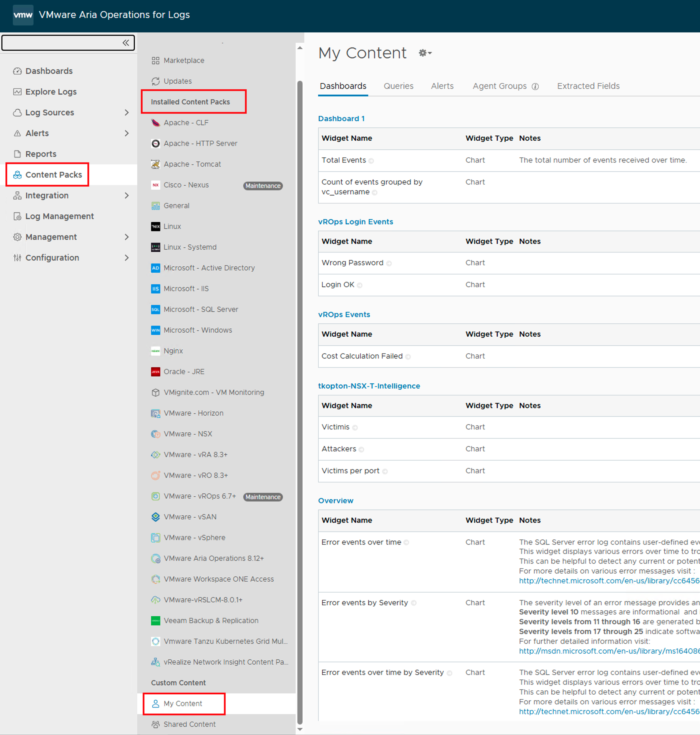Click the content pack list scrollbar down arrow
700x735 pixels.
coord(300,729)
